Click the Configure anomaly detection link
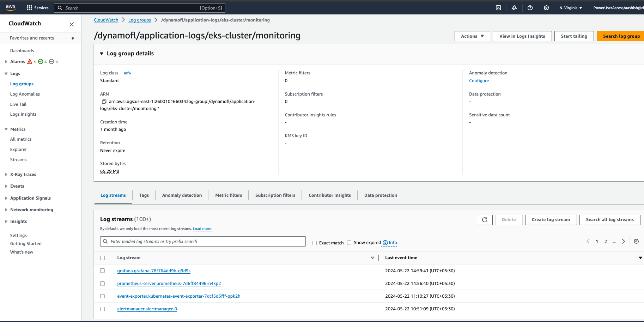 tap(479, 81)
